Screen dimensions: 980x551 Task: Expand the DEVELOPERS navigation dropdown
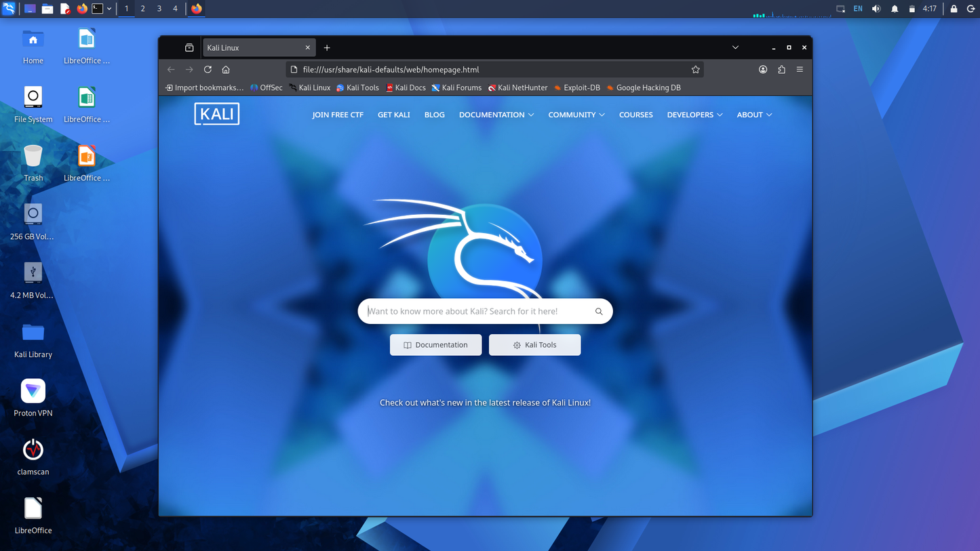click(x=694, y=115)
